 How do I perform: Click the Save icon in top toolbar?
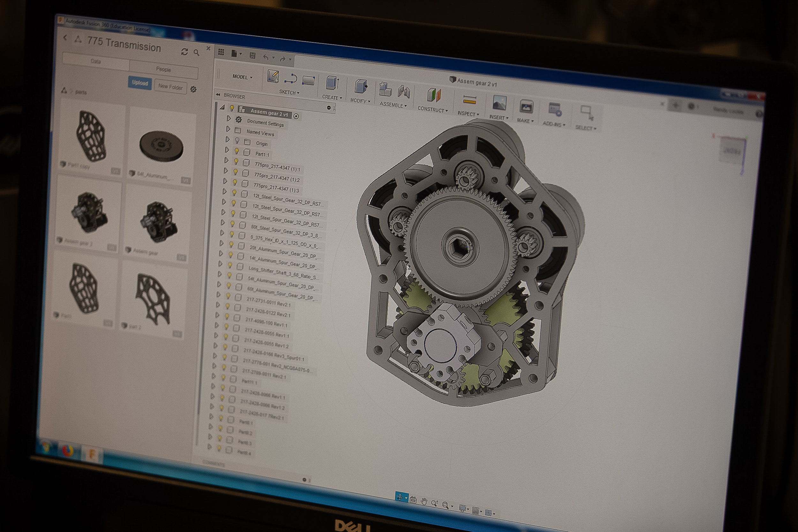252,55
